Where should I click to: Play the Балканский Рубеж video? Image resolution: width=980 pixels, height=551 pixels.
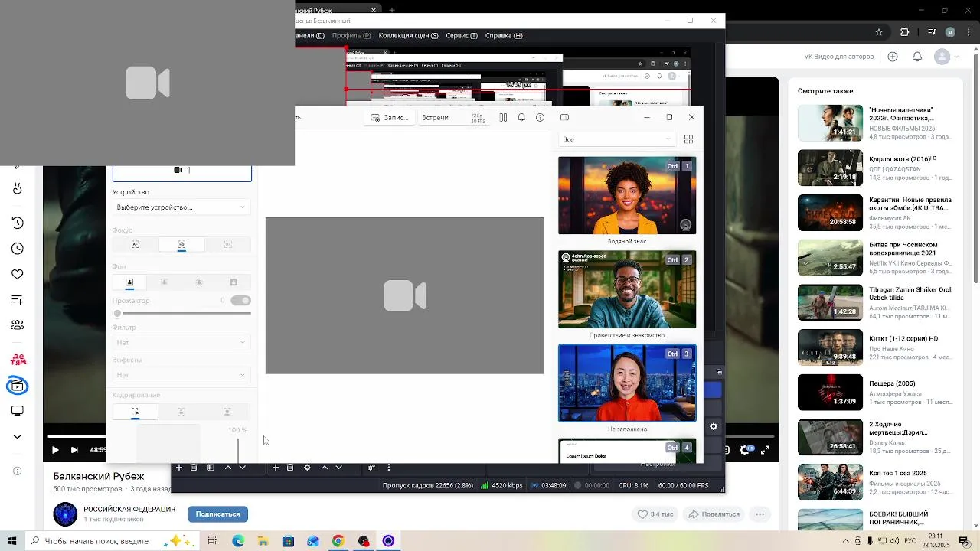(55, 450)
